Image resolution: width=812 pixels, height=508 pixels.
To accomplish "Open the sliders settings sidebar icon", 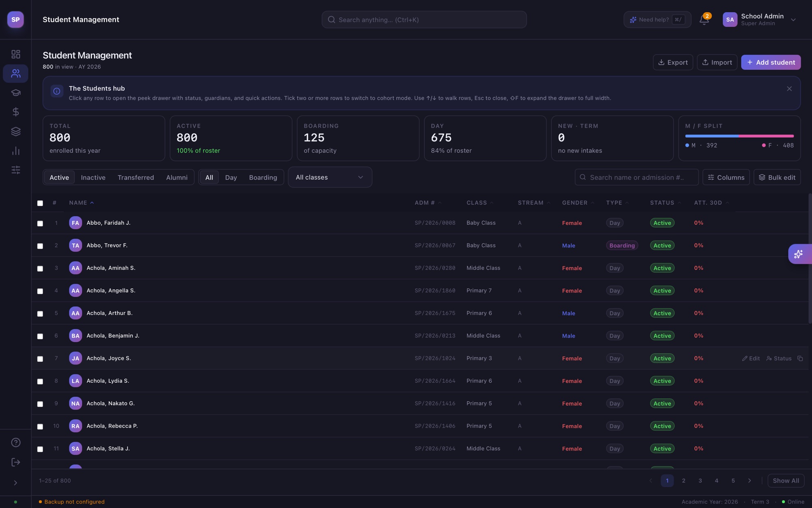I will click(15, 170).
